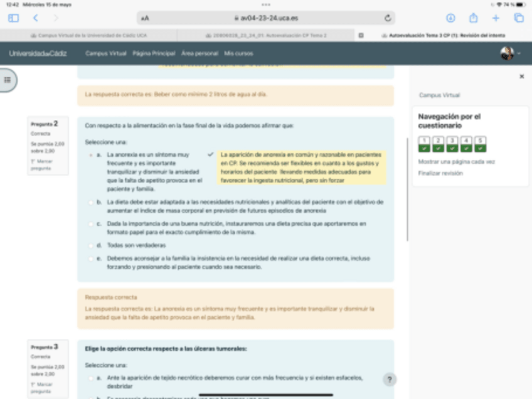
Task: Close the right block drawer
Action: point(522,77)
